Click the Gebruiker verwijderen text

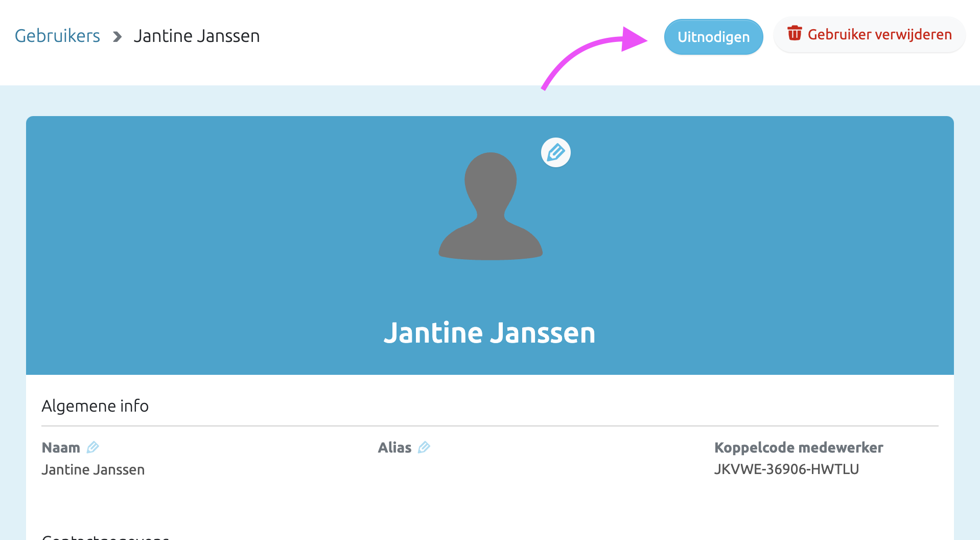879,35
